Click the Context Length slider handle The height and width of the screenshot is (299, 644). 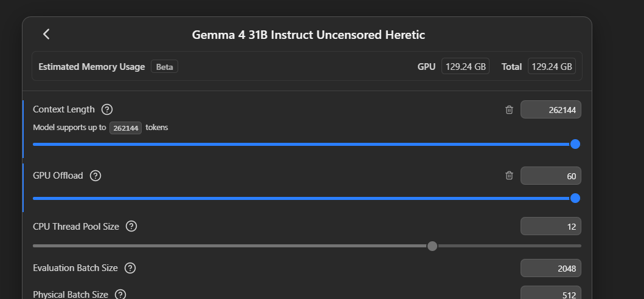575,144
